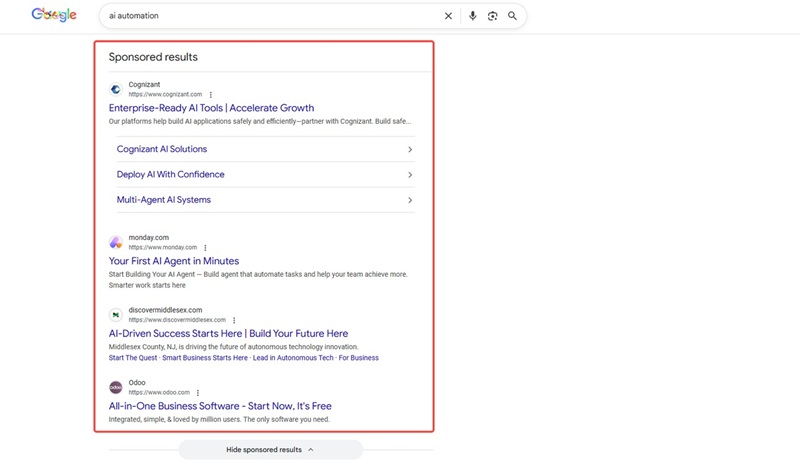The image size is (800, 462).
Task: Start voice search with the microphone icon
Action: click(x=472, y=16)
